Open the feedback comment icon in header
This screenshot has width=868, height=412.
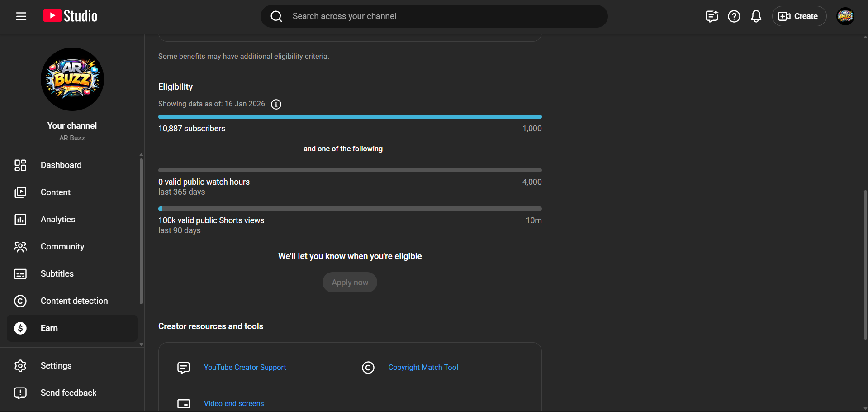pyautogui.click(x=711, y=16)
